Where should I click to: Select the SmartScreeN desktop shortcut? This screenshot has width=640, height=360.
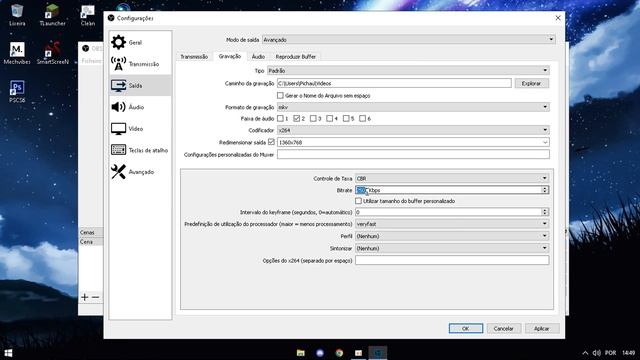click(53, 53)
